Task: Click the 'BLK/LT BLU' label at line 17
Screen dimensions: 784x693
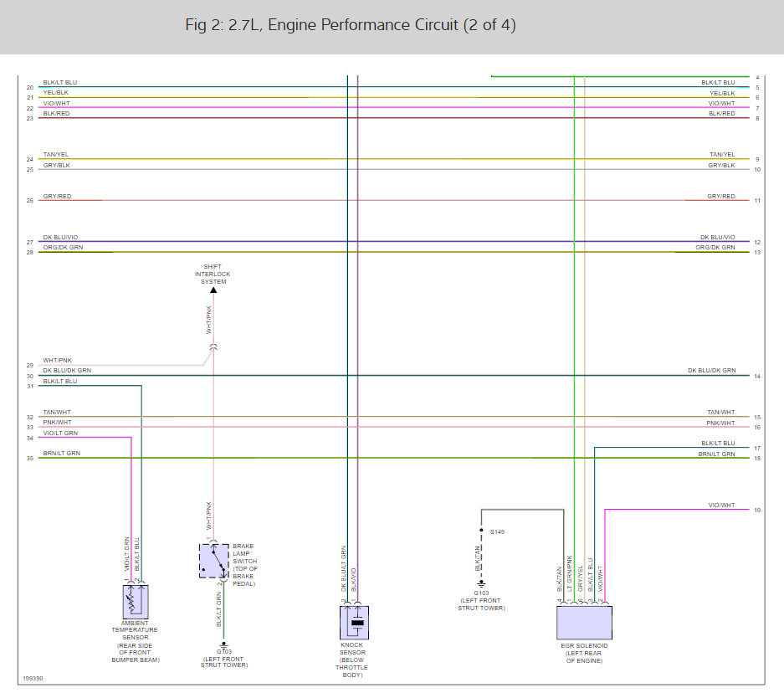Action: pyautogui.click(x=718, y=444)
